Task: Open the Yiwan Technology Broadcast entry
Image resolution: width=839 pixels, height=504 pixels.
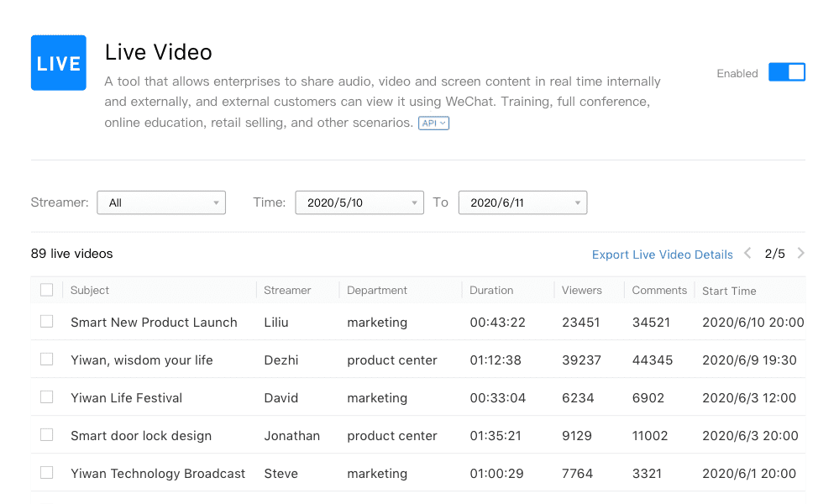Action: [158, 474]
